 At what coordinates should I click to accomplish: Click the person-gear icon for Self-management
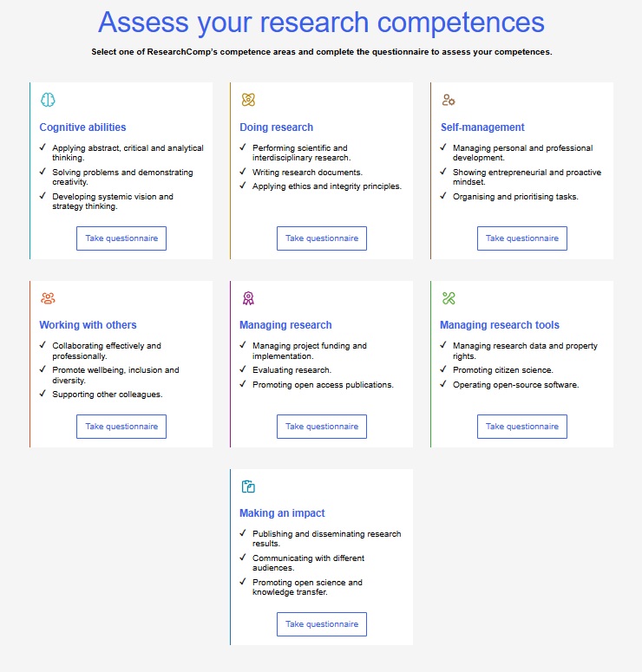449,100
